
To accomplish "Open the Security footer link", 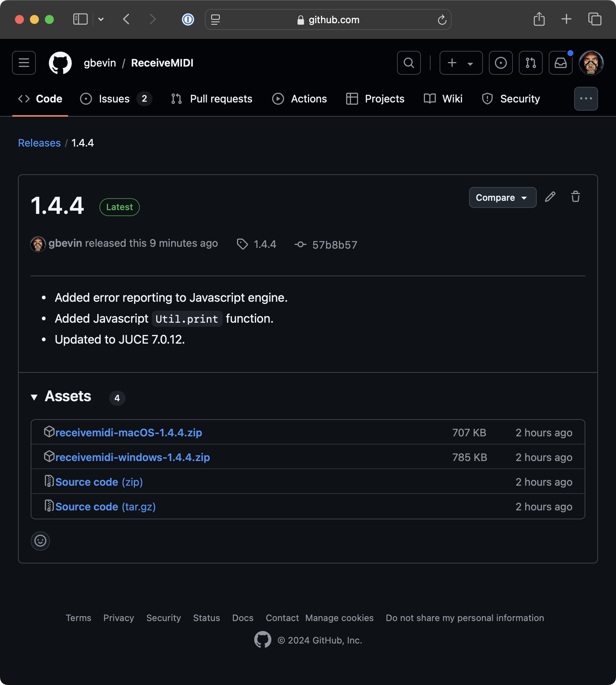I will click(163, 618).
